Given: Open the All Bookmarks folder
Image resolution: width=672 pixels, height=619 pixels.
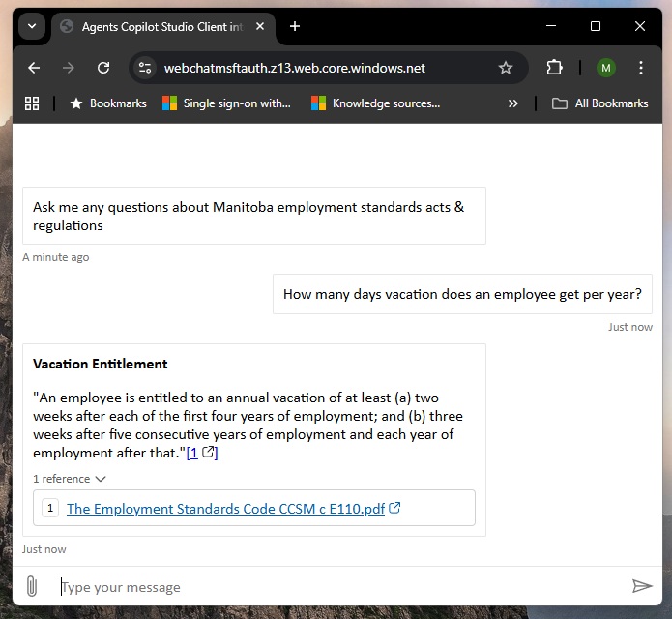Looking at the screenshot, I should point(599,103).
